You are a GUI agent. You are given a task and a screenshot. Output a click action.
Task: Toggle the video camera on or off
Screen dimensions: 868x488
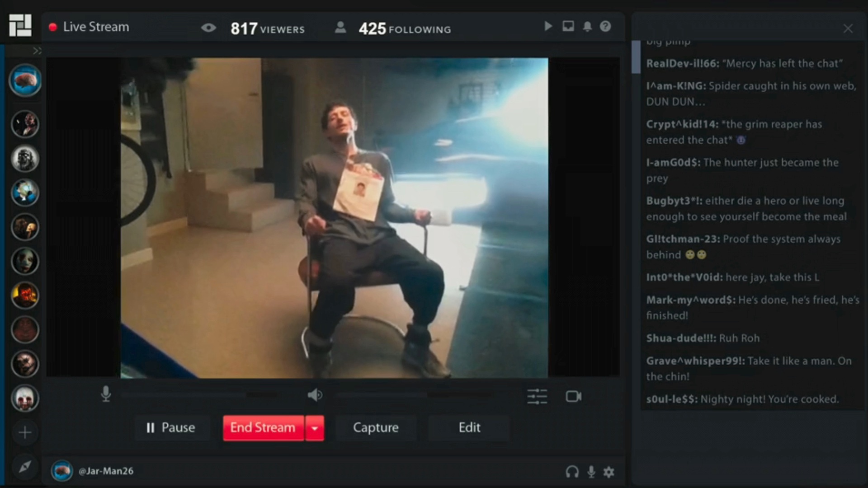573,396
